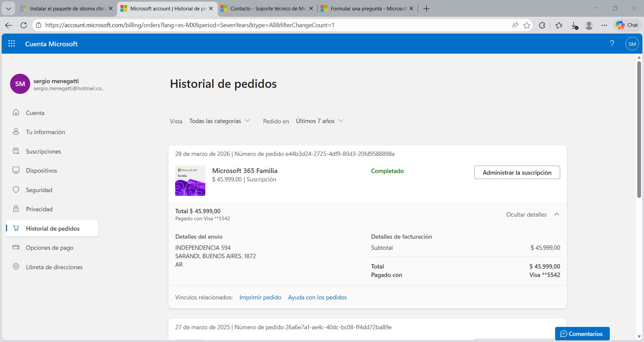Open a new browser tab
The image size is (644, 342).
click(x=426, y=9)
